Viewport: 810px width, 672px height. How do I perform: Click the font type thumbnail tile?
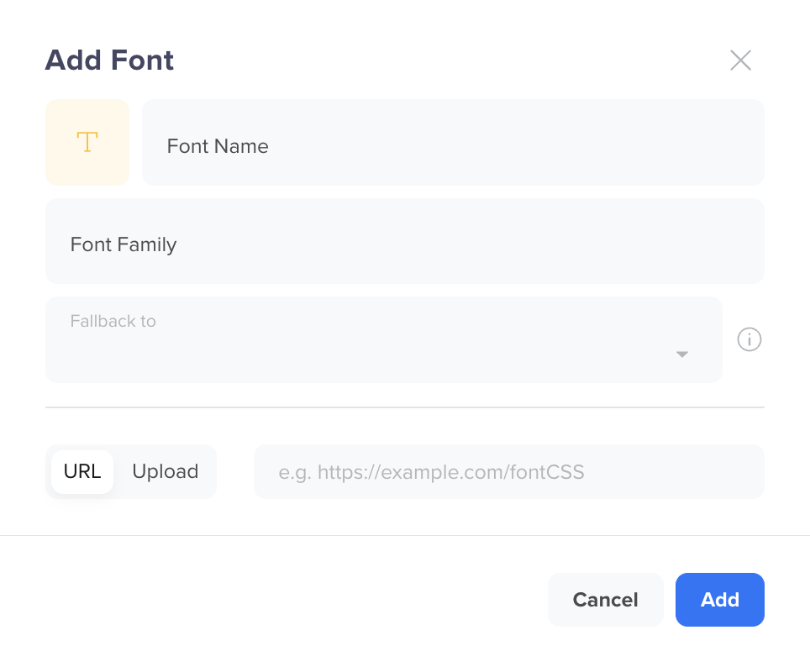coord(87,143)
